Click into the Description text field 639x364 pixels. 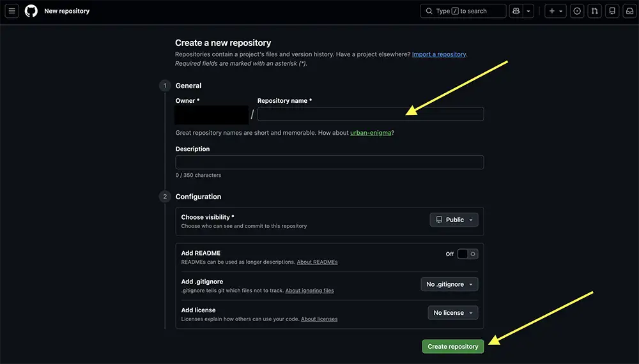(329, 162)
